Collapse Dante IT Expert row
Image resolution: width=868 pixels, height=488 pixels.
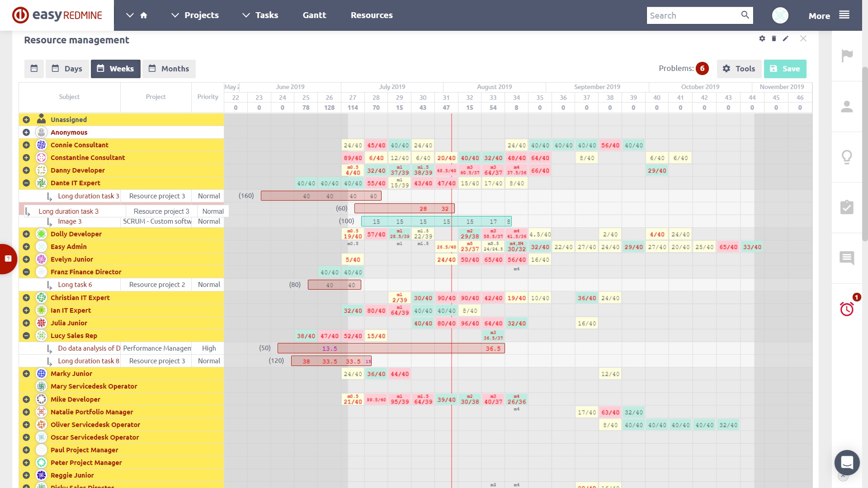(26, 183)
